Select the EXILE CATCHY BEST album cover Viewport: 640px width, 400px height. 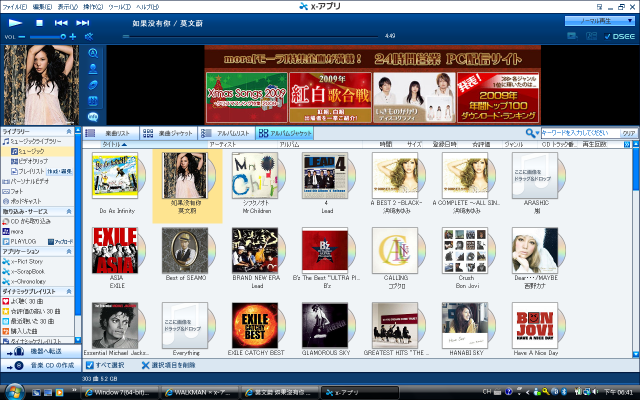pyautogui.click(x=255, y=325)
